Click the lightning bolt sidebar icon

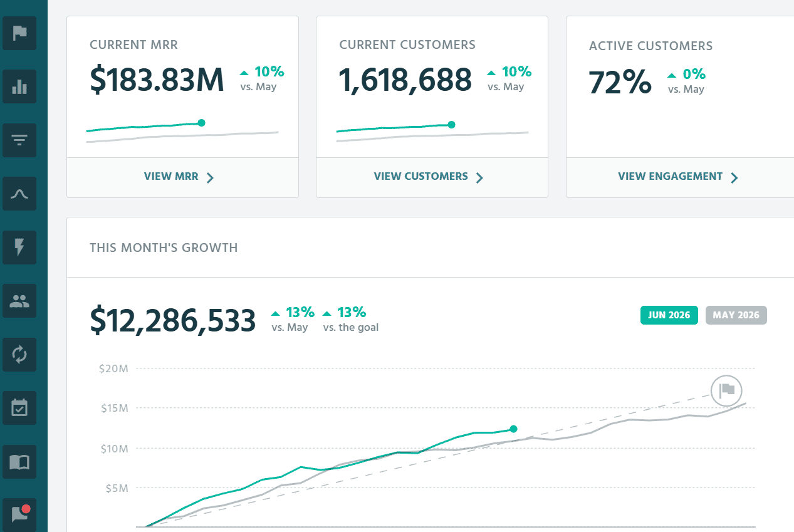click(19, 248)
